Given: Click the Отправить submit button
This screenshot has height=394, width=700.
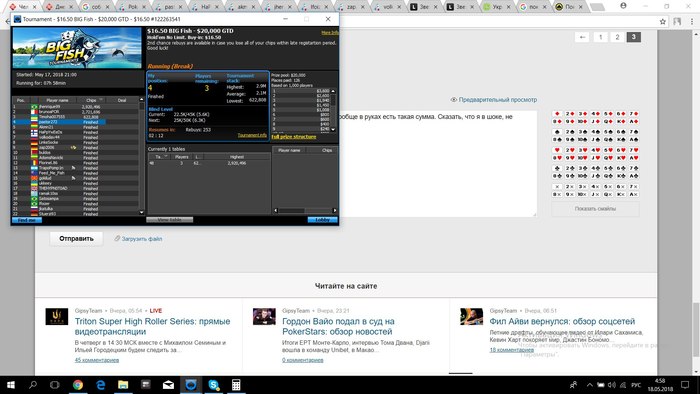Looking at the screenshot, I should [x=76, y=238].
